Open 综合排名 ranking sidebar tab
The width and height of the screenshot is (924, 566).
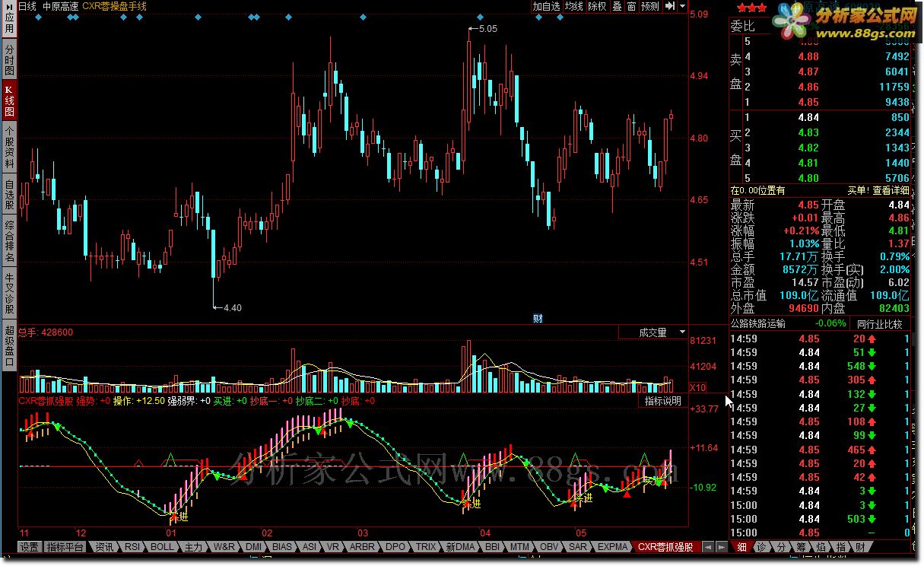pyautogui.click(x=9, y=240)
